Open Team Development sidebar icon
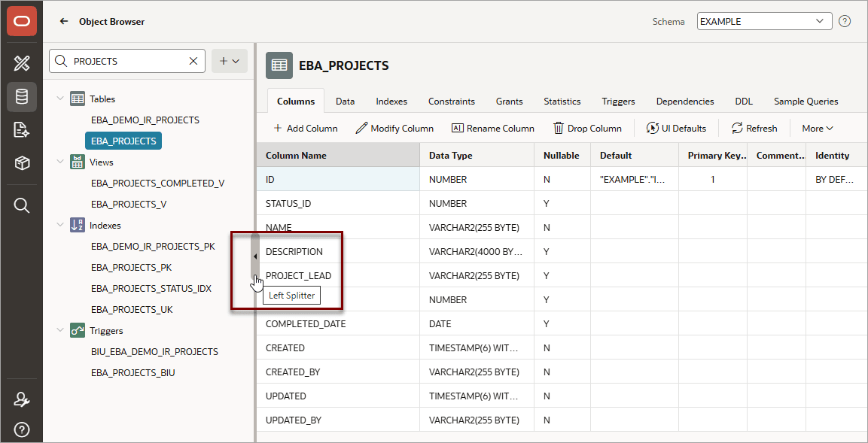This screenshot has width=868, height=443. (22, 130)
